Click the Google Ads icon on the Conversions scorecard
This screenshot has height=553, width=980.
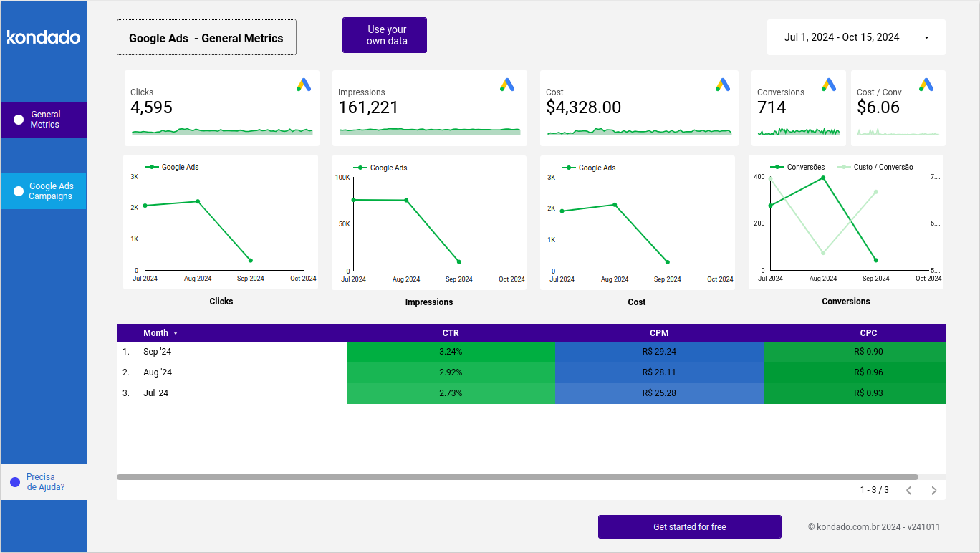(829, 85)
